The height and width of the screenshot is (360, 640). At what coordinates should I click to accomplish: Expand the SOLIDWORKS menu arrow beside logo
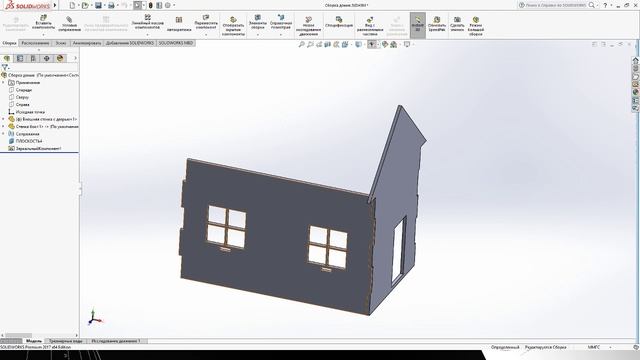(55, 5)
